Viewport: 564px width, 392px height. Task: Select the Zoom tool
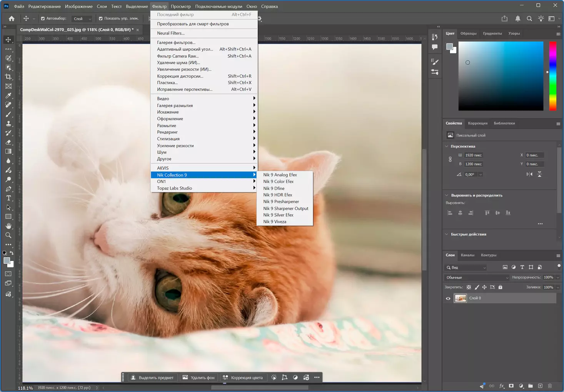[8, 235]
